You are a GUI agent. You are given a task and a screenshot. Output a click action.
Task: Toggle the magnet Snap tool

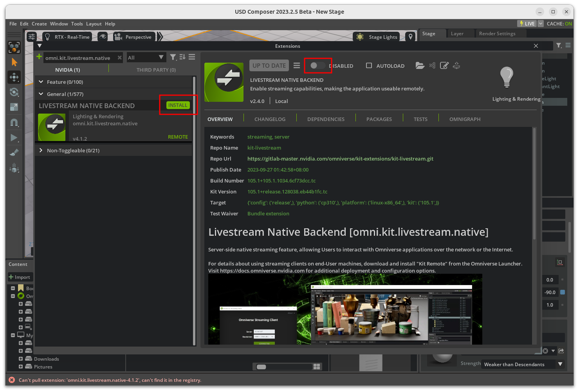coord(14,123)
